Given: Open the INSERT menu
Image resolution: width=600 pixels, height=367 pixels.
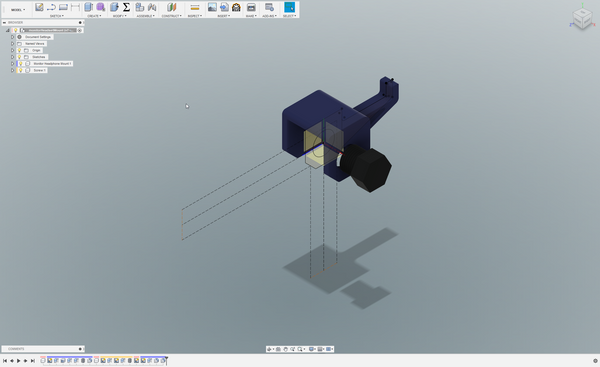Looking at the screenshot, I should 224,16.
